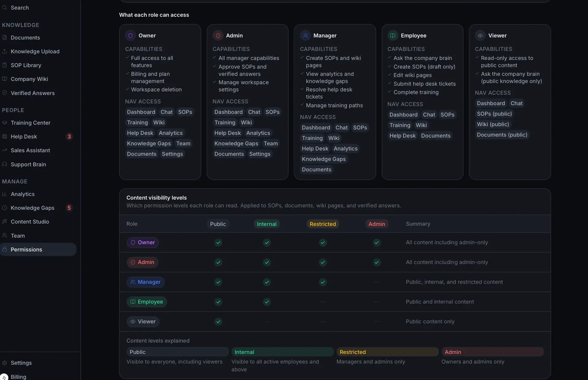588x380 pixels.
Task: Click the Knowledge Gaps sidebar icon
Action: (x=5, y=207)
